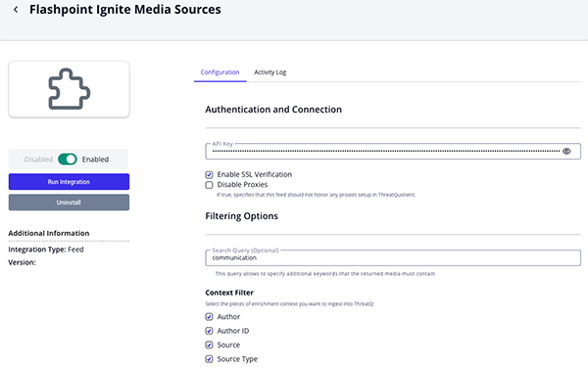Viewport: 588px width, 368px height.
Task: Click the proxies help text about ThreatQuotient
Action: click(316, 195)
